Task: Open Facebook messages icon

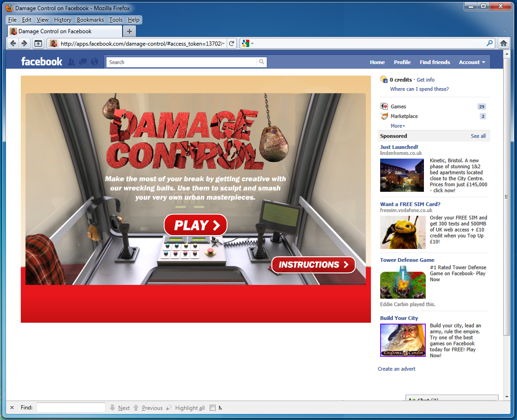Action: point(83,62)
